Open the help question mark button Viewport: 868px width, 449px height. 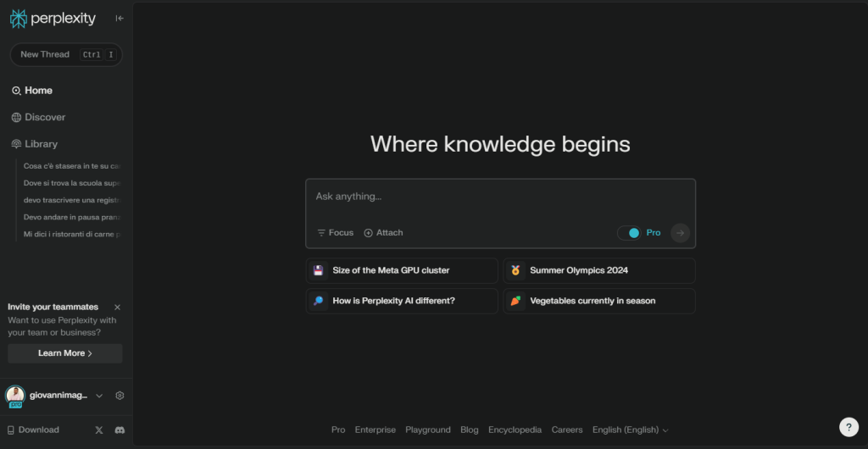[x=849, y=427]
